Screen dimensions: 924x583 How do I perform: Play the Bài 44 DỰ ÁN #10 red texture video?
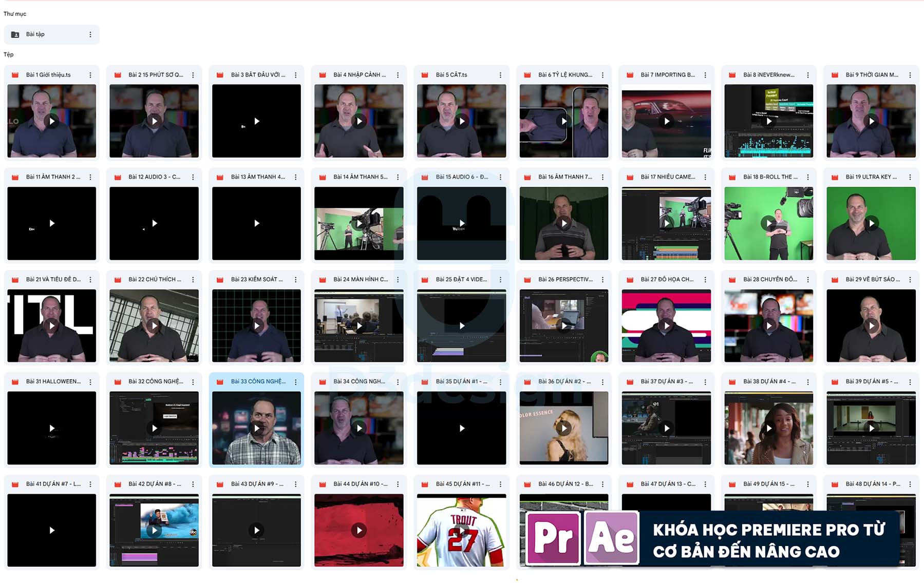coord(359,530)
